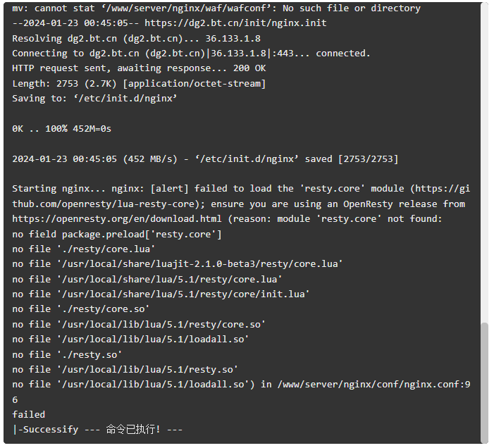The image size is (494, 448).
Task: Click the github.com/openresty/lua-resty-core URL text
Action: (x=241, y=196)
